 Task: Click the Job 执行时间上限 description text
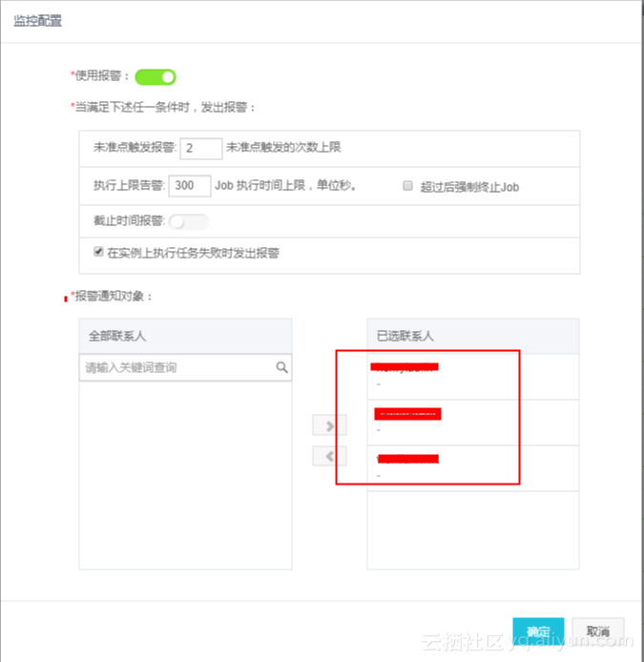[285, 185]
